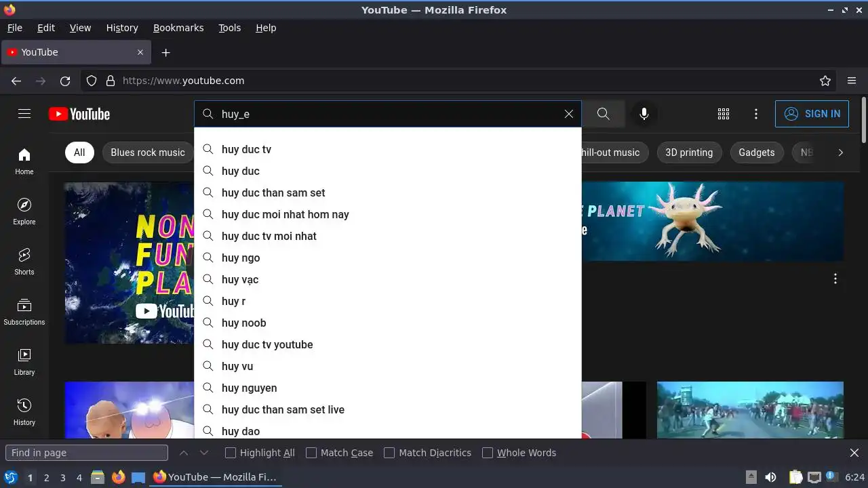Image resolution: width=868 pixels, height=488 pixels.
Task: Click the site security padlock icon
Action: click(x=111, y=81)
